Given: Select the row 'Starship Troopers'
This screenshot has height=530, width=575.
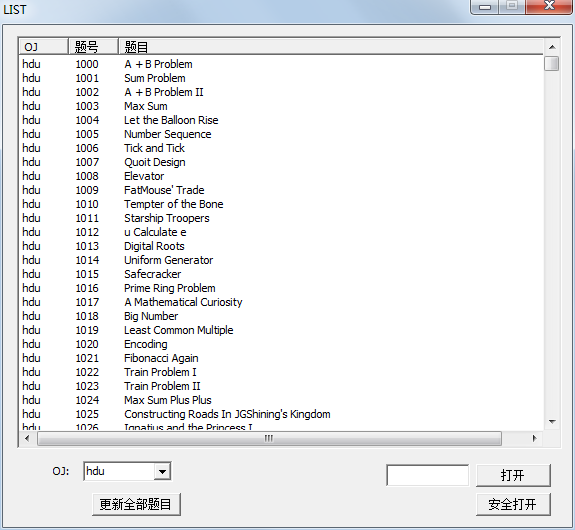Looking at the screenshot, I should 281,218.
